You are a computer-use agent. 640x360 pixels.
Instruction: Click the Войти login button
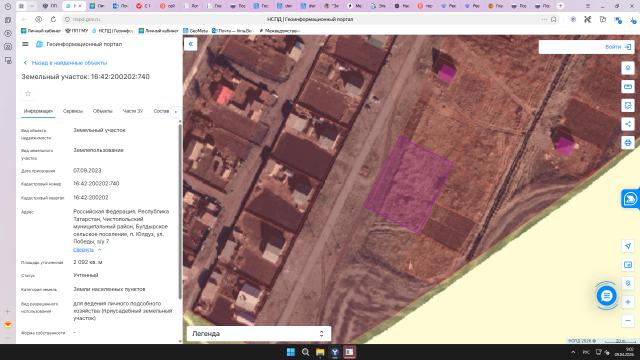coord(618,47)
